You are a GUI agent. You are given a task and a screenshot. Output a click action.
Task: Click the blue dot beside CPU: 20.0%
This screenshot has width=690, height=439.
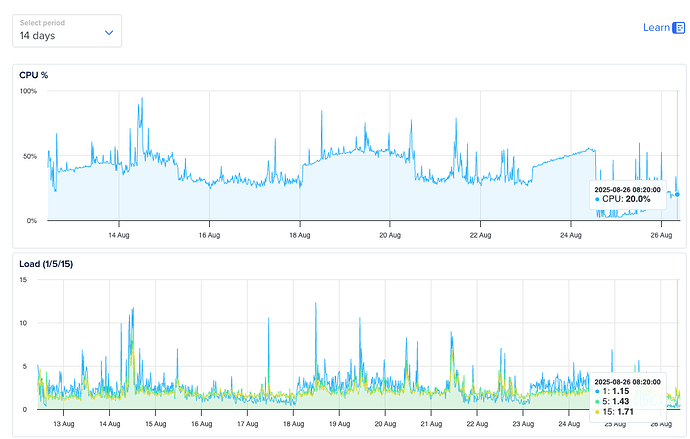598,199
